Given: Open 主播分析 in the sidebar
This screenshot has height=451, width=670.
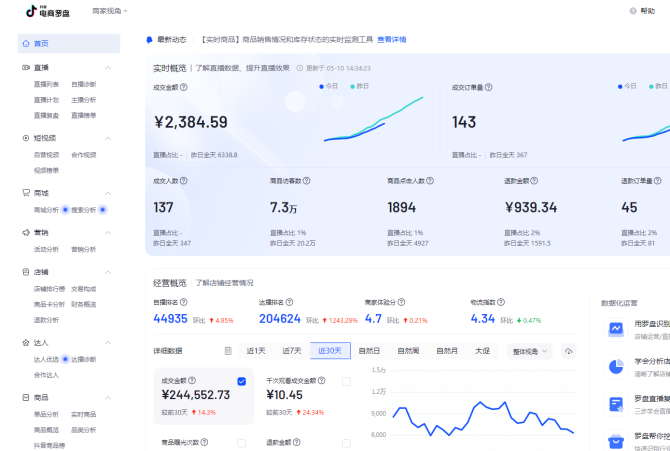Looking at the screenshot, I should click(84, 100).
